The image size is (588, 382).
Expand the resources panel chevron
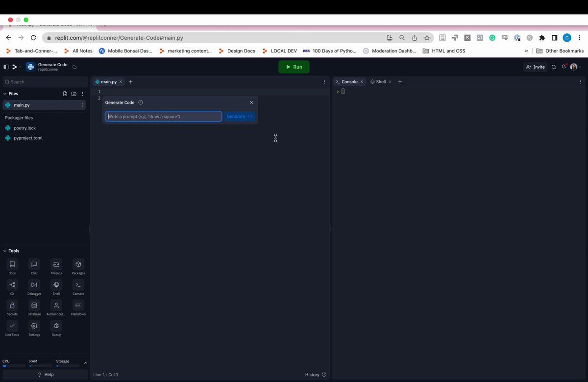86,363
